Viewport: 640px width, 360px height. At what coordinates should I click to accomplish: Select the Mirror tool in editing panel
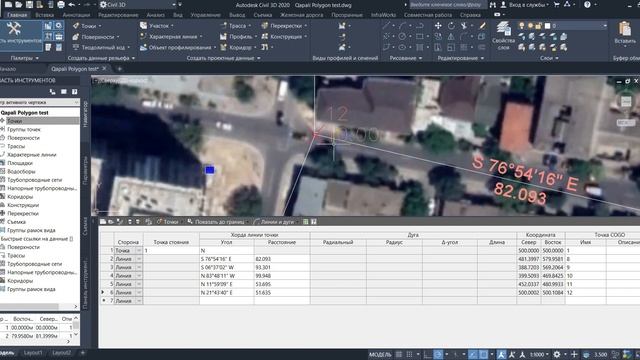[451, 36]
